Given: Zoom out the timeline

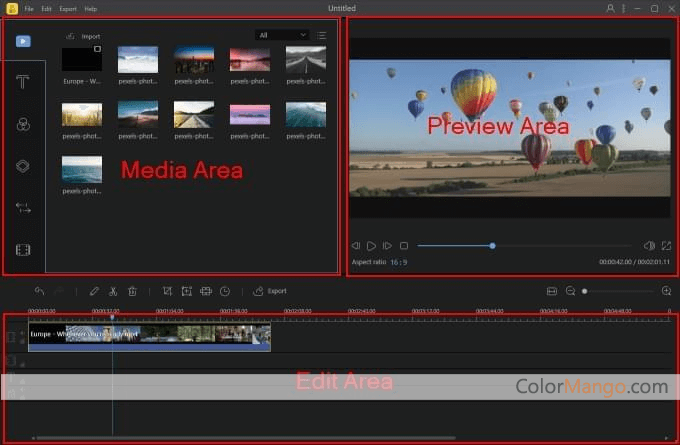Looking at the screenshot, I should tap(571, 291).
